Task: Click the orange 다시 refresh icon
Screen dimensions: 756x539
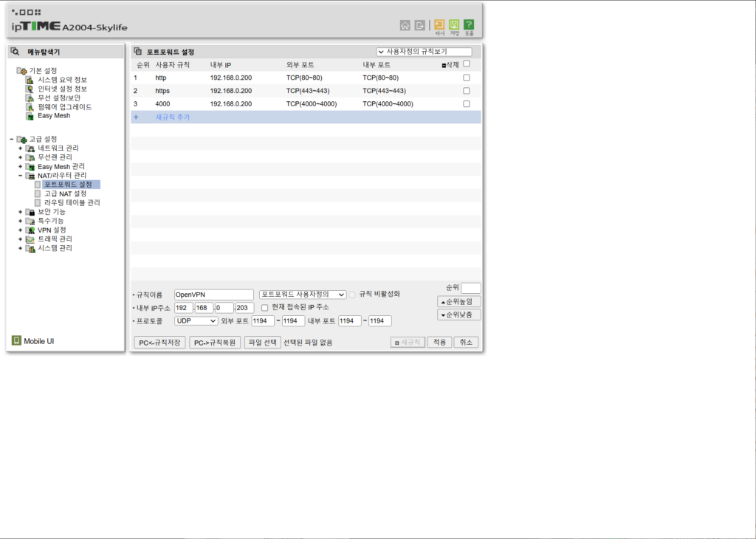Action: pyautogui.click(x=439, y=24)
